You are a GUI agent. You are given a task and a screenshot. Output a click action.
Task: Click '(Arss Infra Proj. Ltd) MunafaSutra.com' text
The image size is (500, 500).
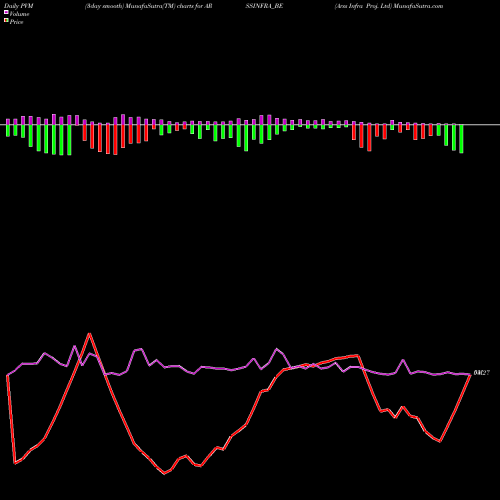389,6
